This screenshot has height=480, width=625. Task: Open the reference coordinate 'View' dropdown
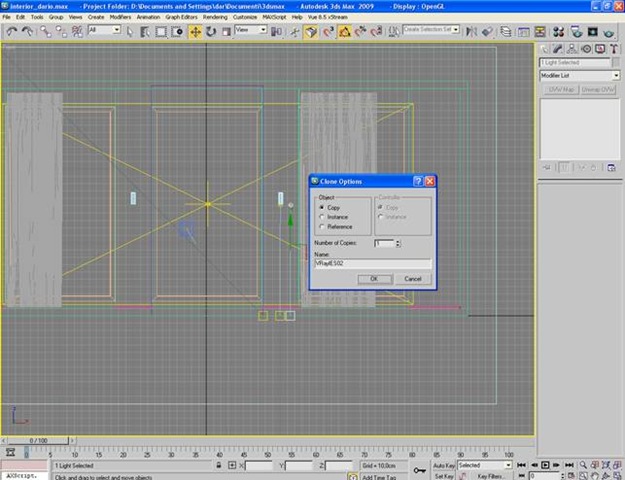[251, 30]
